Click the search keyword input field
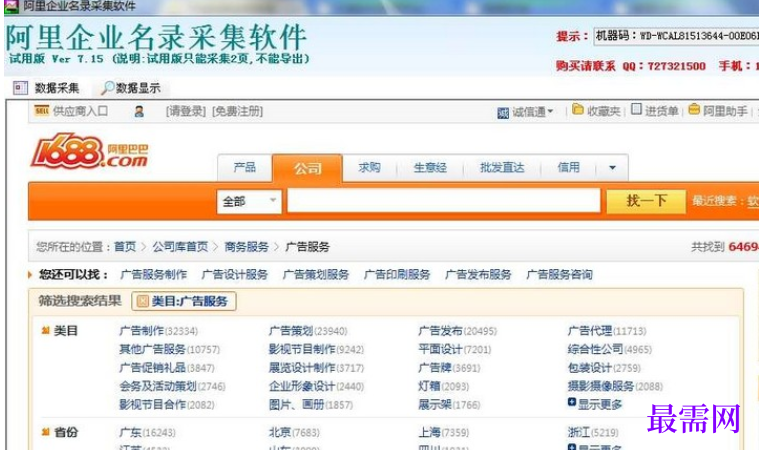 pyautogui.click(x=444, y=200)
